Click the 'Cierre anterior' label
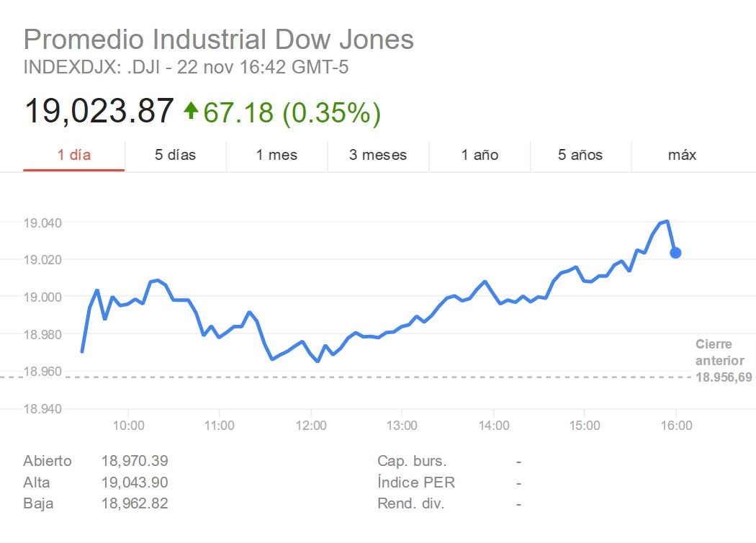Viewport: 756px width, 543px height. click(718, 353)
